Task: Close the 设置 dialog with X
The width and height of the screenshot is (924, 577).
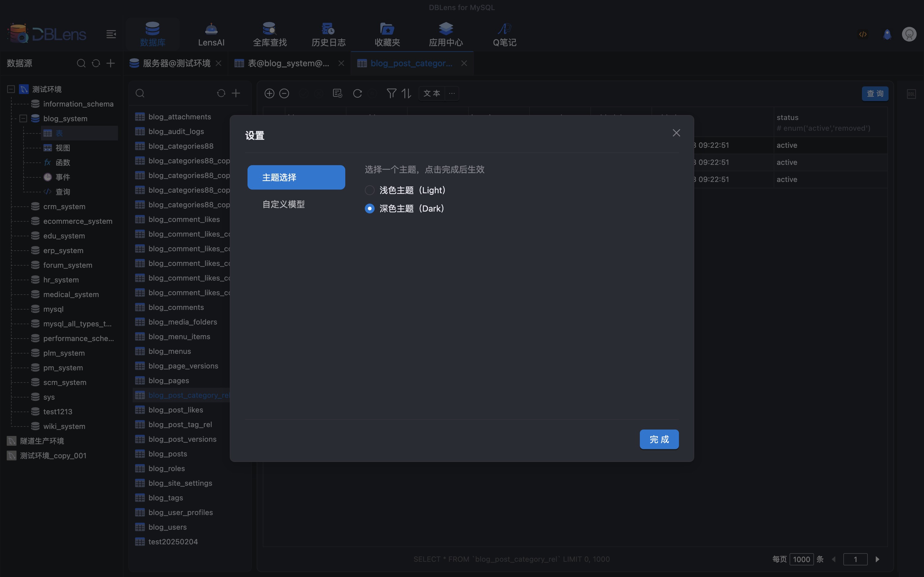Action: pos(676,133)
